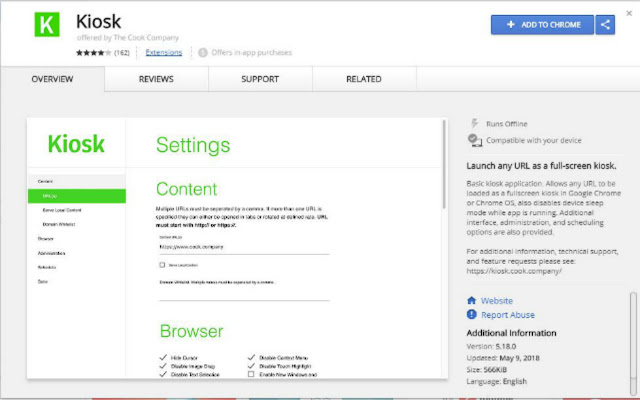
Task: Click the 'Size: 566KiB' line
Action: 487,370
